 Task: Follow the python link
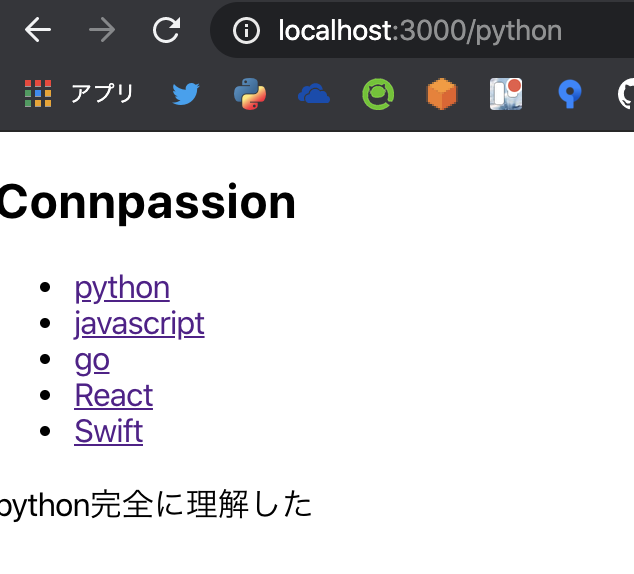122,288
